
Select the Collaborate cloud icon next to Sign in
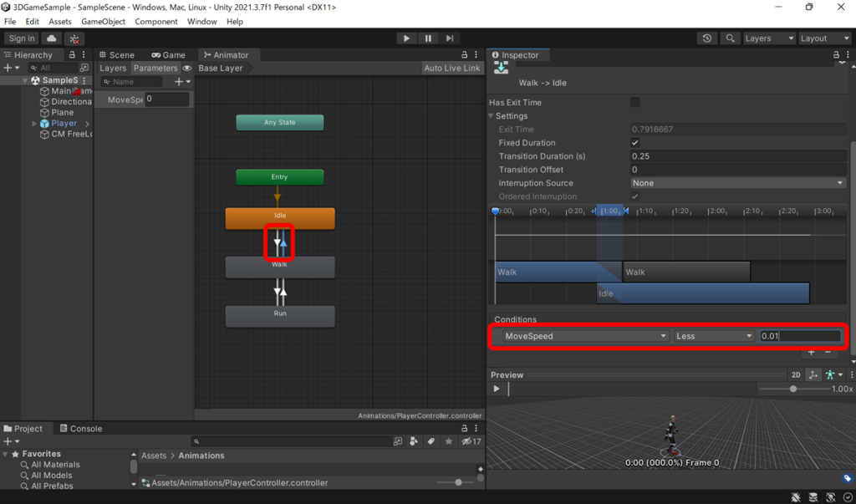50,38
